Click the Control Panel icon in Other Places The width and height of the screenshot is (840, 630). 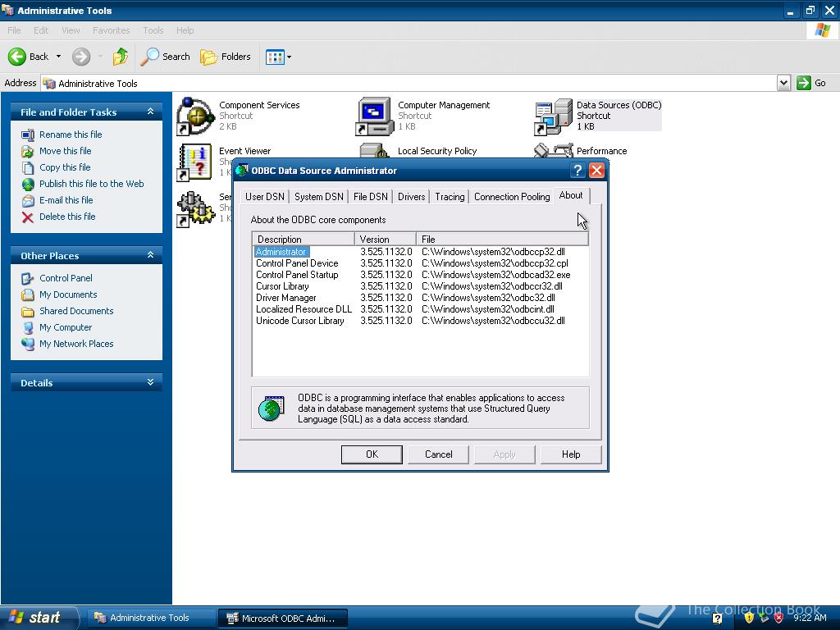(28, 279)
